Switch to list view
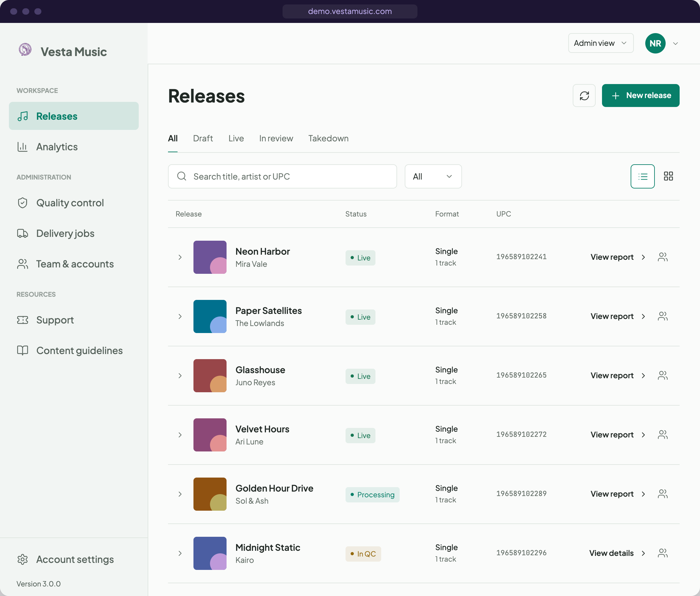 (643, 176)
